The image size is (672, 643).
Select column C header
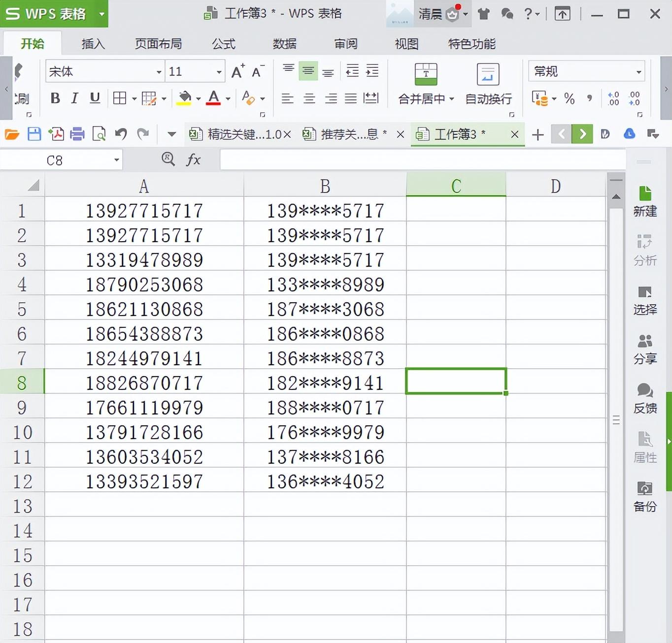pos(456,186)
